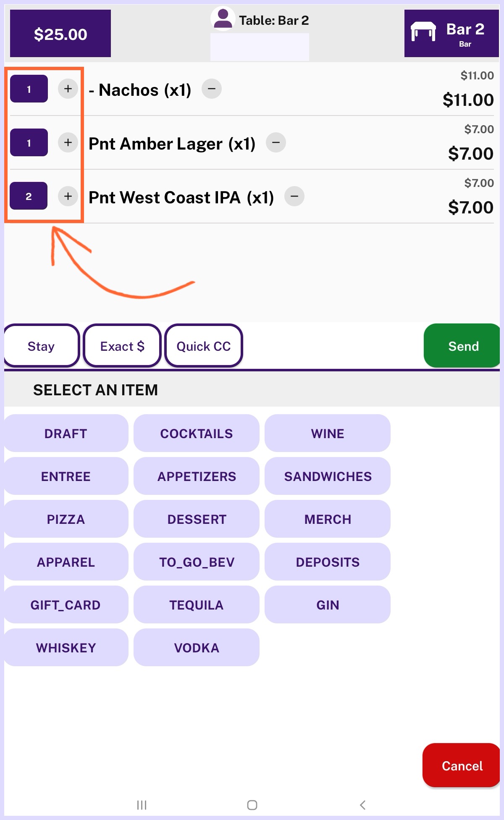Select seat number 1 badge for Nachos
The width and height of the screenshot is (504, 820).
click(x=29, y=89)
